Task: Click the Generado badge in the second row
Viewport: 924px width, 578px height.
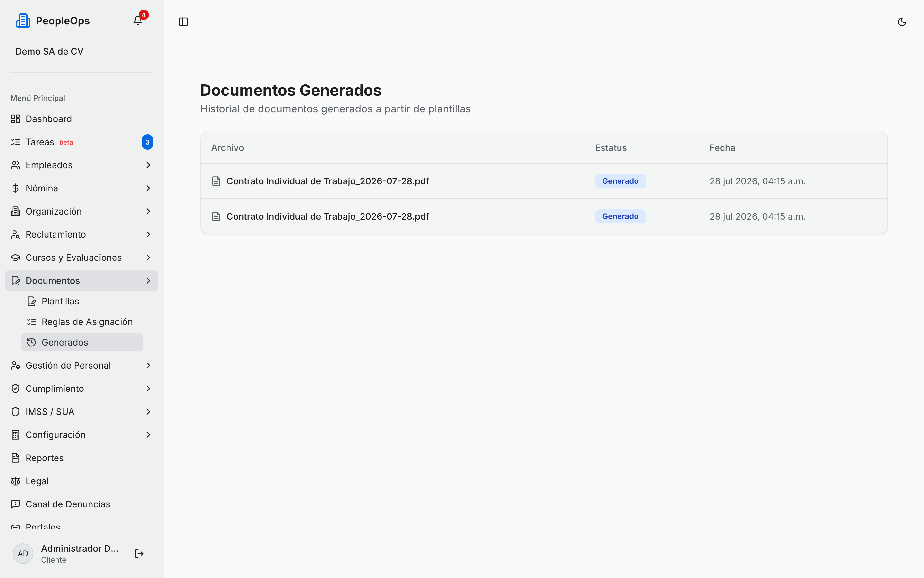Action: (x=620, y=216)
